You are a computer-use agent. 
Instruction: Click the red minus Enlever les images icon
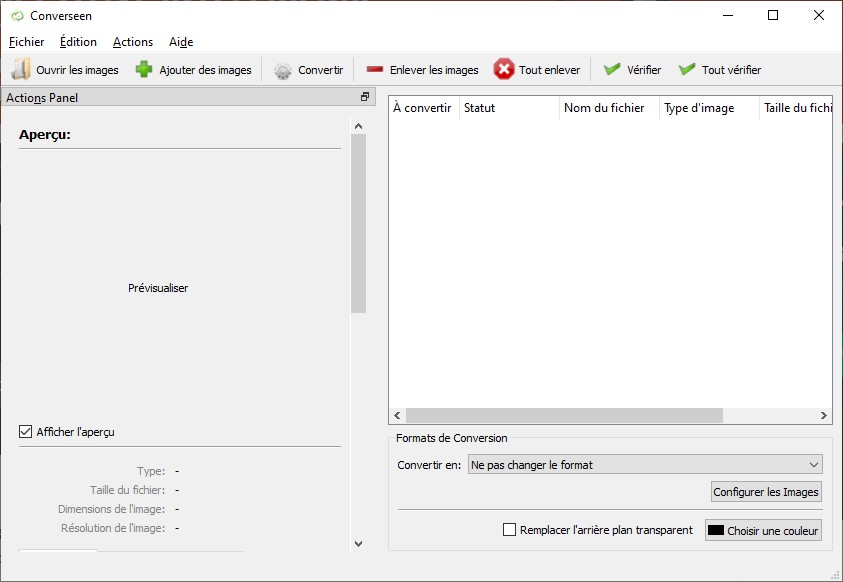375,70
